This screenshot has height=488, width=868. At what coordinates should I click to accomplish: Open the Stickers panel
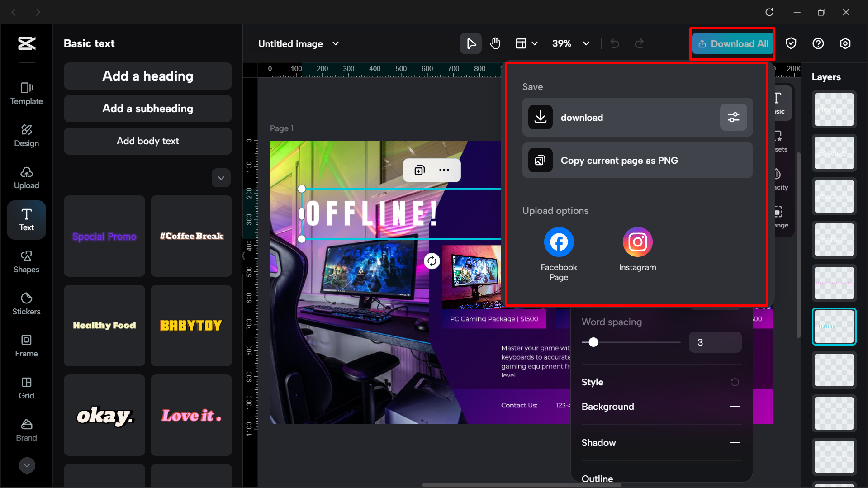[26, 303]
